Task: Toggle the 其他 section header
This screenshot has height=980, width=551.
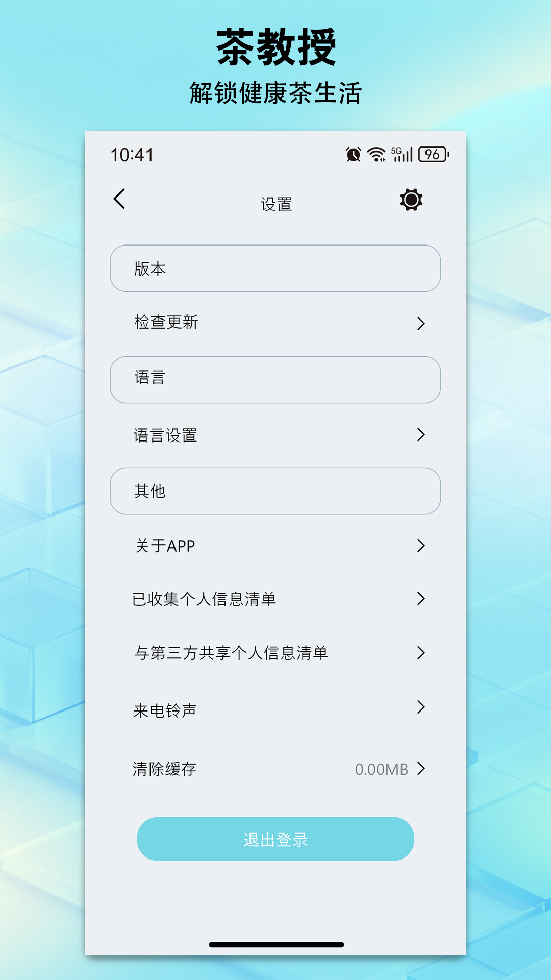Action: pos(275,491)
